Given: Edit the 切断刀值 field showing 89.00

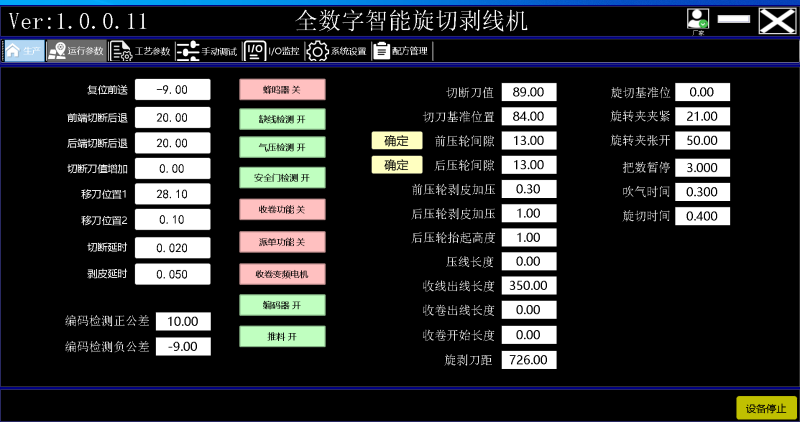Looking at the screenshot, I should (529, 92).
